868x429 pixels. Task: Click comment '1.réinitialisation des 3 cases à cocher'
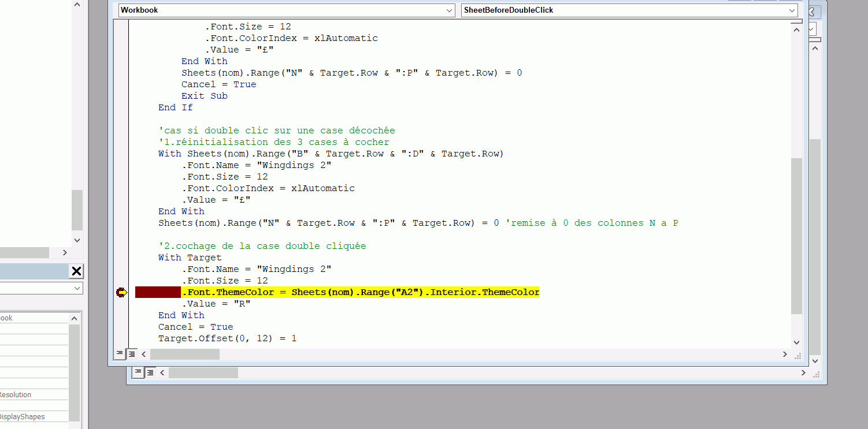(x=274, y=142)
